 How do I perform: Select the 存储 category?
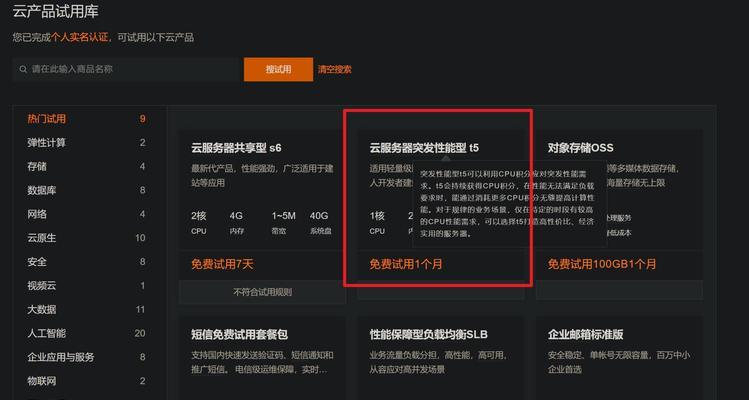pos(37,167)
